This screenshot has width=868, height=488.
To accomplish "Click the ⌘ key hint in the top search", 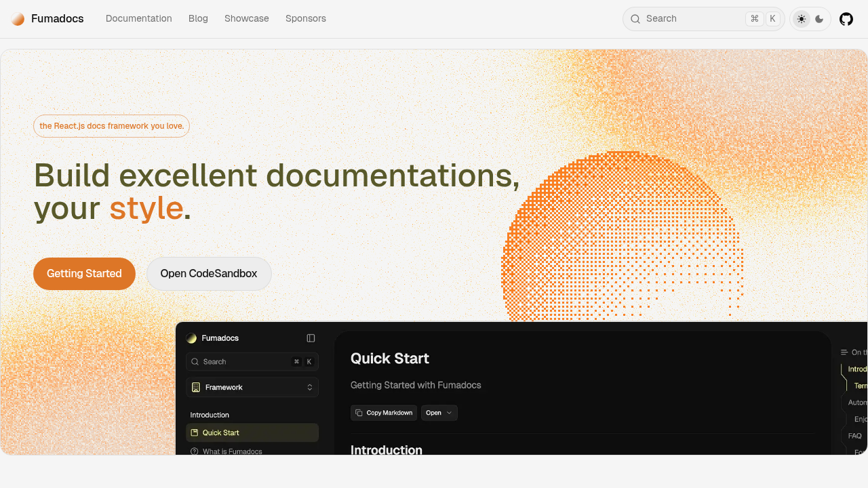I will (x=755, y=19).
